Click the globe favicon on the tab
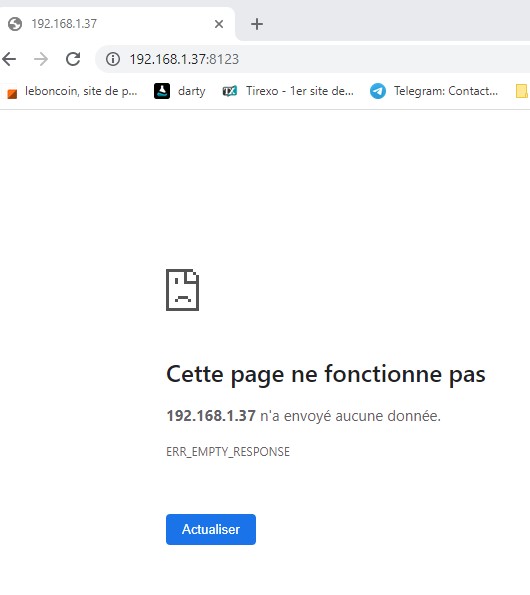 coord(15,24)
